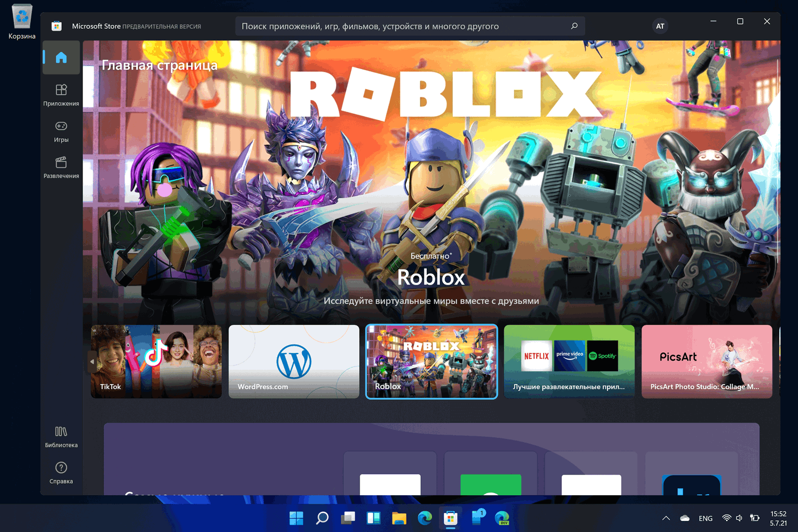The height and width of the screenshot is (532, 798).
Task: Open Справка help in the Store sidebar
Action: 61,473
